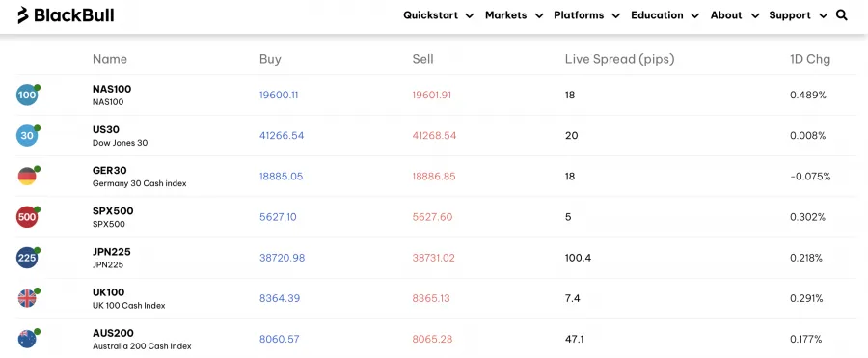Click the UK flag icon for UK100

[27, 298]
